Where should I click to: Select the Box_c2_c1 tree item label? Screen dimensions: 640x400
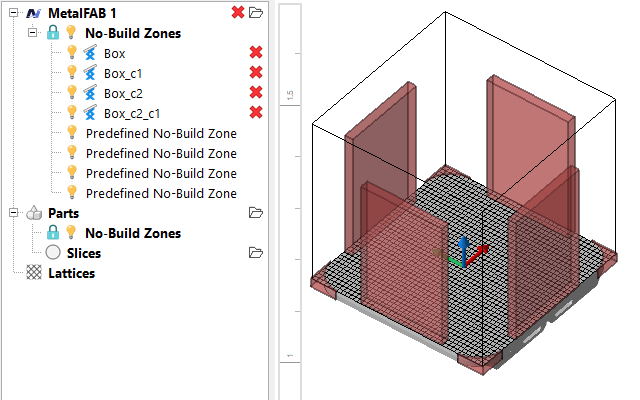tap(132, 113)
